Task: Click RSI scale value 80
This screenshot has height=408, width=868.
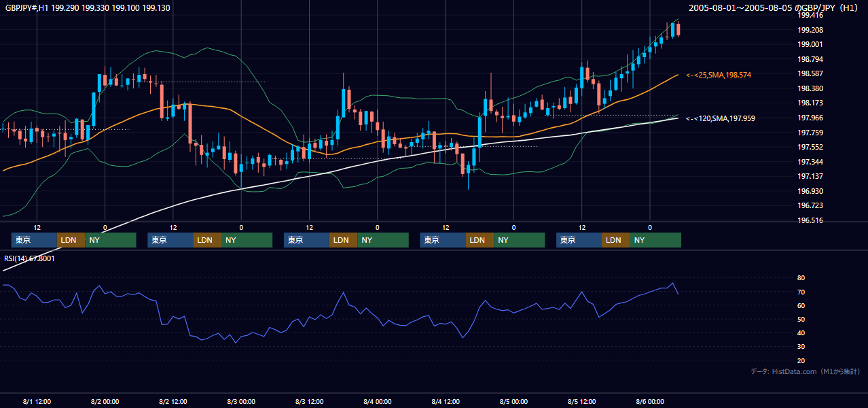Action: [x=801, y=278]
